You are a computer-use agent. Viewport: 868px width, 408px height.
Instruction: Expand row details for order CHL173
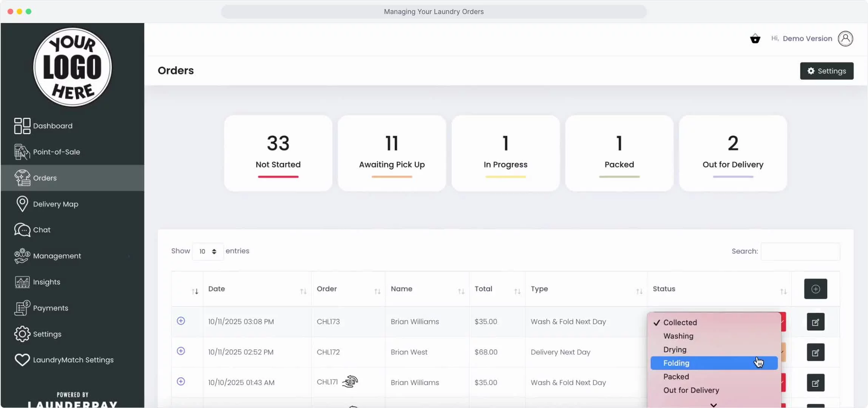(x=181, y=321)
